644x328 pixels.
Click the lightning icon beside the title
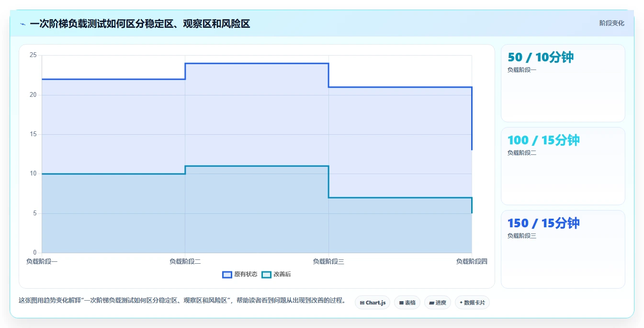click(x=23, y=24)
